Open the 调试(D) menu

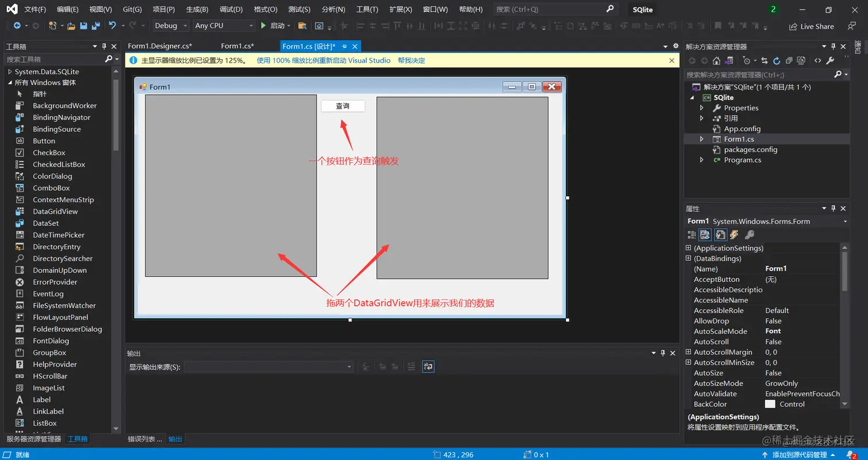[231, 10]
